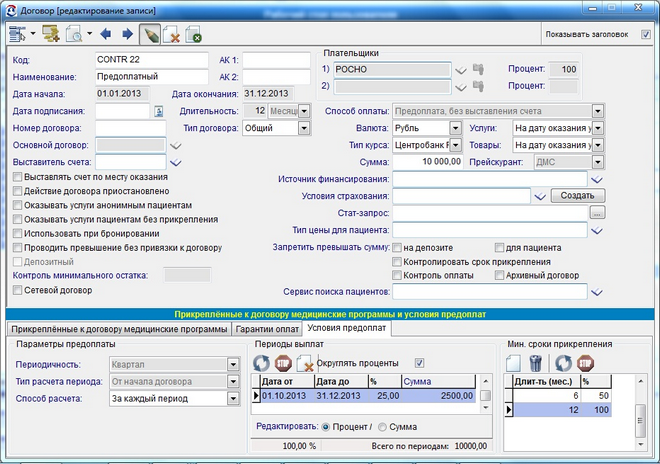Click the Длит-ть (мес.) column header
The width and height of the screenshot is (660, 464).
546,381
